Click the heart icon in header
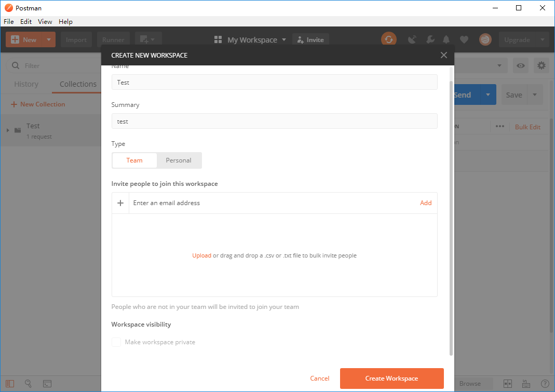 pos(464,39)
